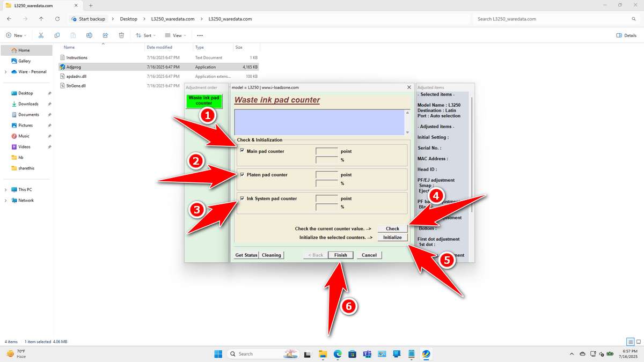Click the Adjusted items panel scrollbar
This screenshot has width=644, height=362.
(x=472, y=161)
